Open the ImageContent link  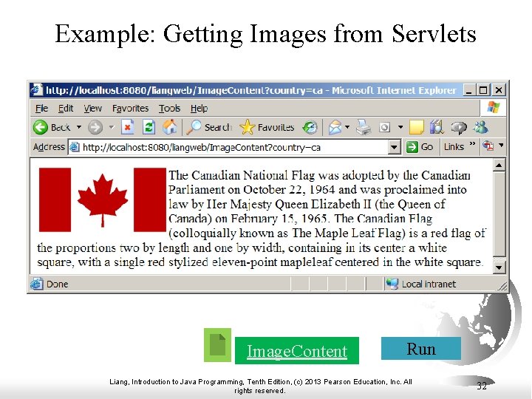pos(297,351)
